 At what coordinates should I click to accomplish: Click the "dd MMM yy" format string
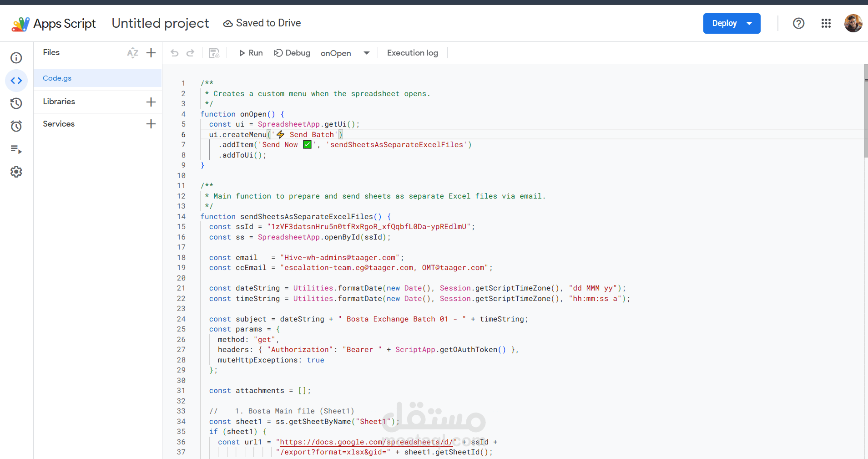(x=593, y=288)
